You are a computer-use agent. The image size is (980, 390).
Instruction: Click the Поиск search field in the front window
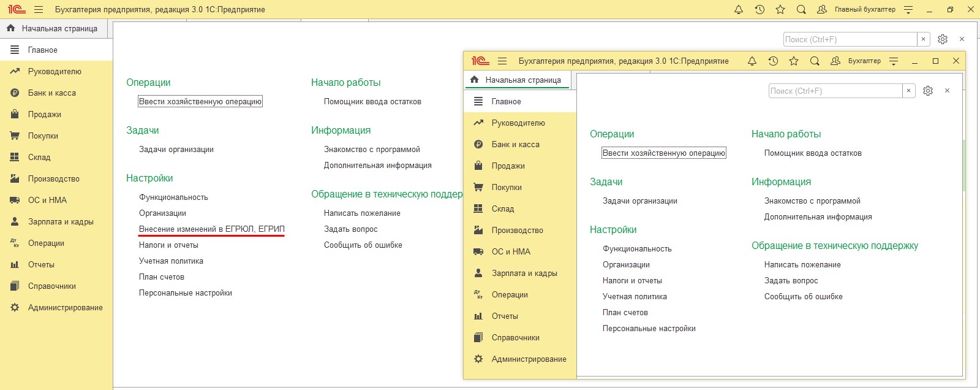835,91
